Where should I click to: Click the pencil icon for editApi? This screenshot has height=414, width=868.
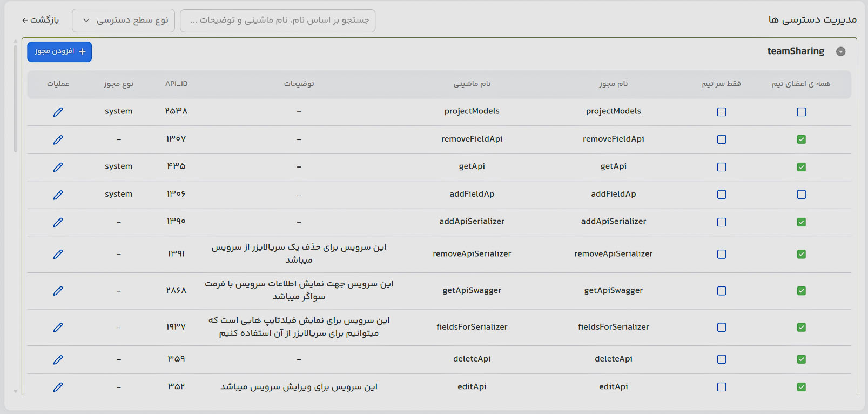(x=58, y=387)
